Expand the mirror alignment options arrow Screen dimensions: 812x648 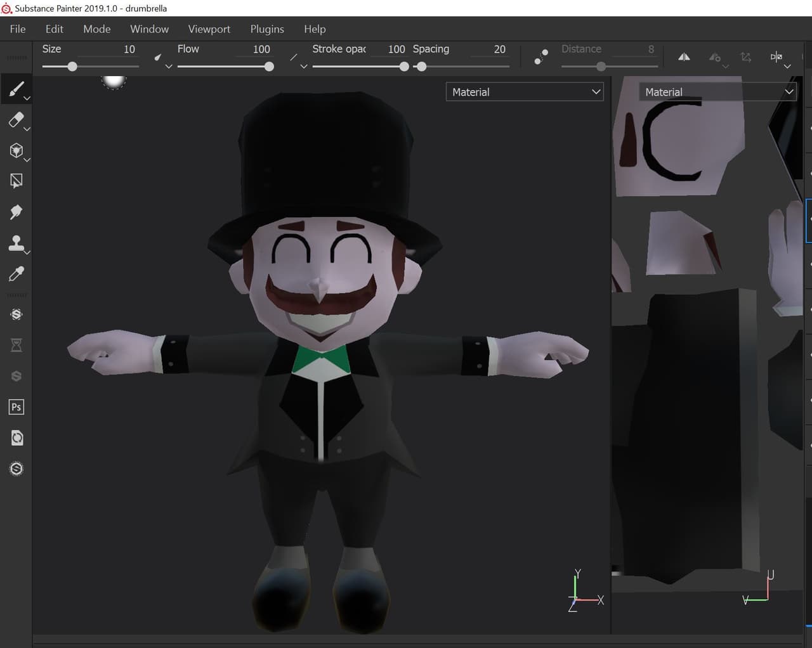point(787,66)
